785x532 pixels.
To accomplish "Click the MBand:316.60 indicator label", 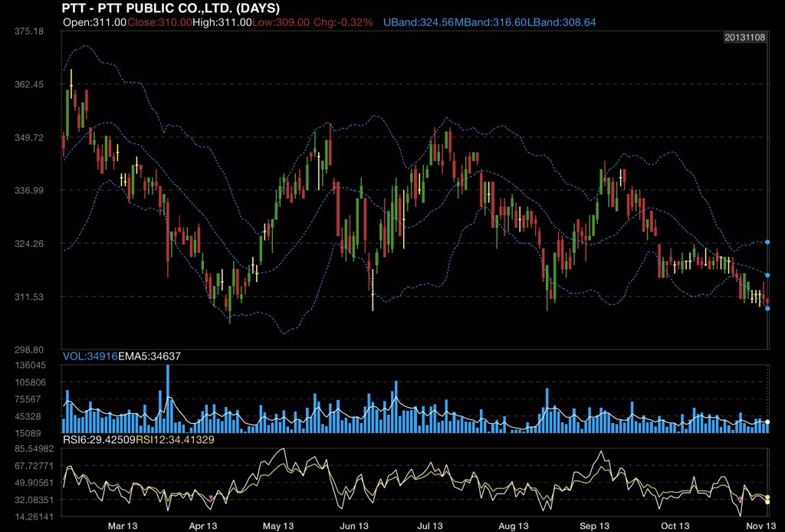I will (x=491, y=22).
